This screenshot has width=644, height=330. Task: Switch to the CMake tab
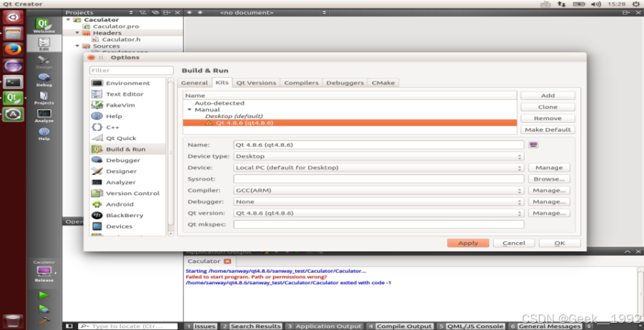click(383, 83)
